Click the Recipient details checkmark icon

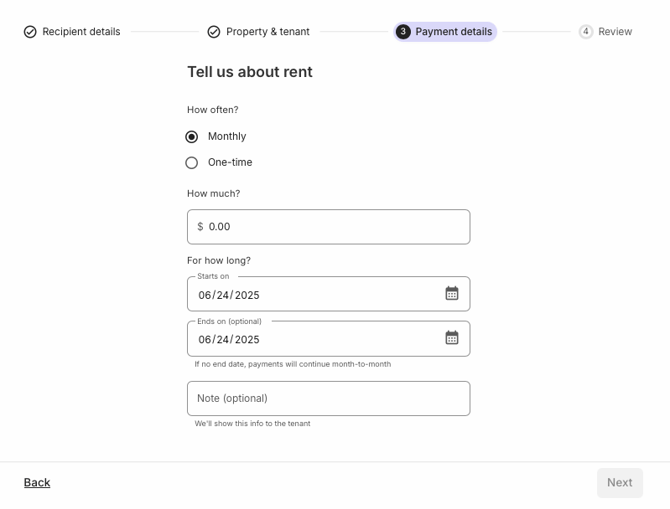click(30, 32)
